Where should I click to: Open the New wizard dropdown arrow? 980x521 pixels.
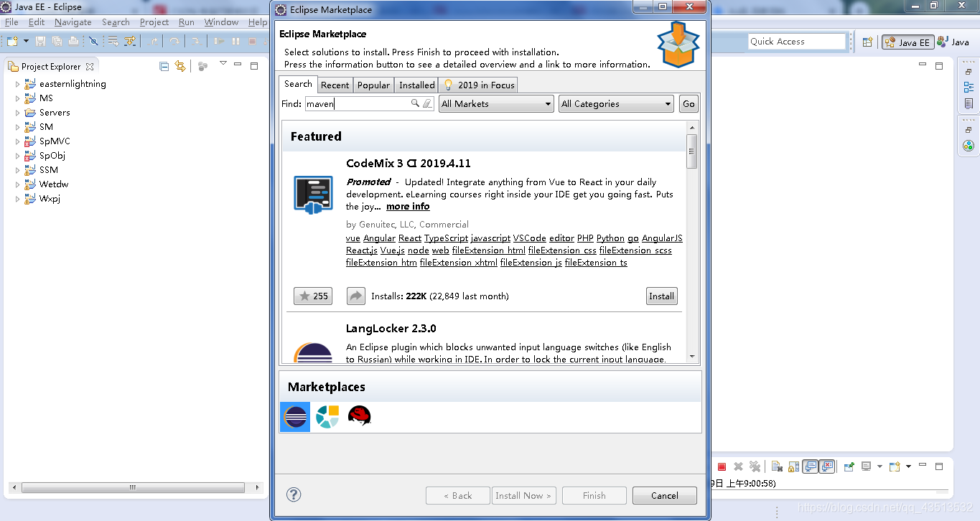26,42
